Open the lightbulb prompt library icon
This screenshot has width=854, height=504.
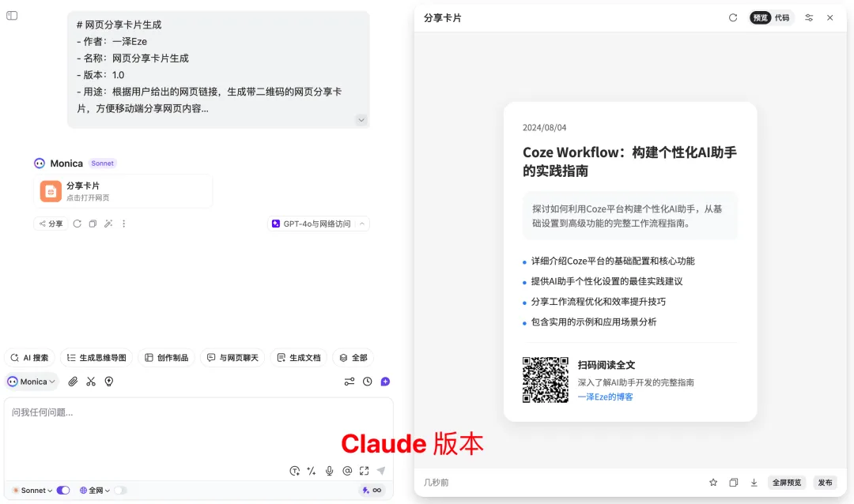point(109,382)
